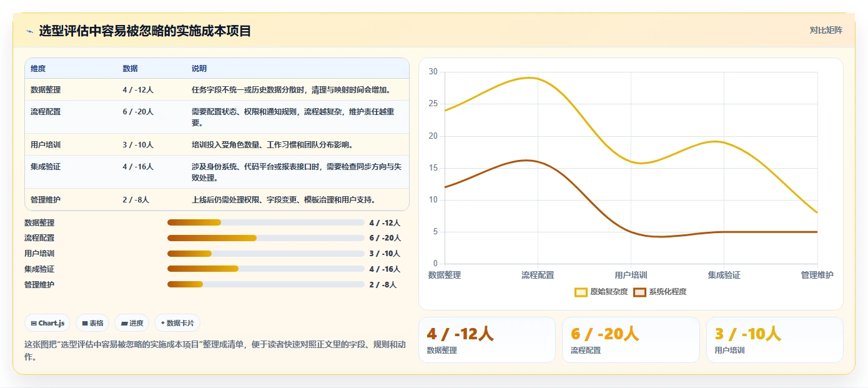Click the 集成验证 label in the progress list

[39, 269]
